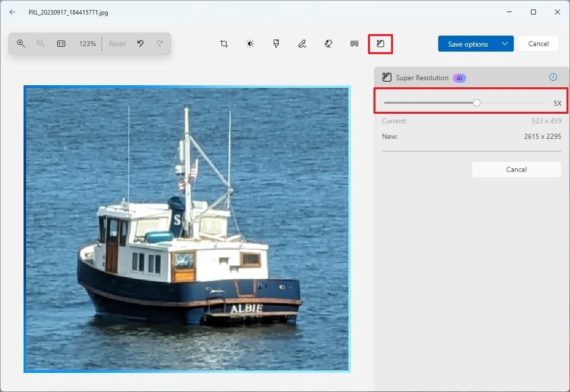570x392 pixels.
Task: Open the Super Resolution tool in toolbar
Action: tap(380, 44)
